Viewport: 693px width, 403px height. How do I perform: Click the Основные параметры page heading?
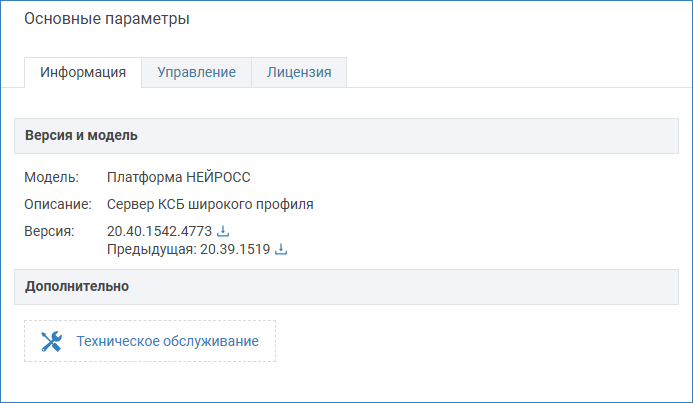pos(107,19)
